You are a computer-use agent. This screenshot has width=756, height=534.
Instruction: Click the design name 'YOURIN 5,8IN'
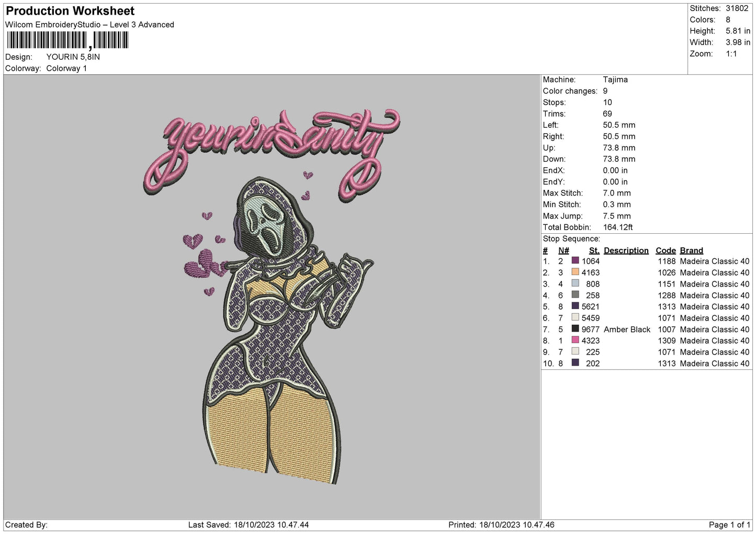(x=73, y=57)
